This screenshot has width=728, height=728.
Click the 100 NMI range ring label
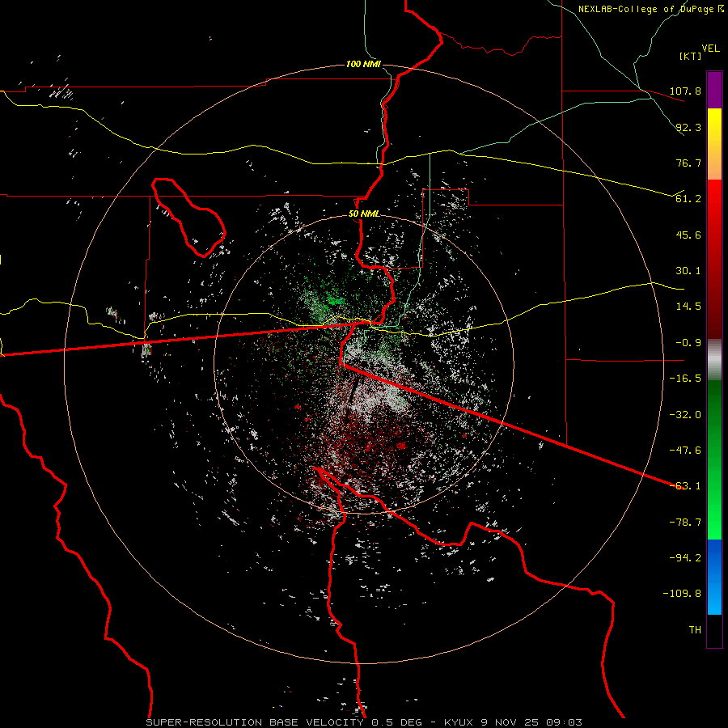[363, 64]
